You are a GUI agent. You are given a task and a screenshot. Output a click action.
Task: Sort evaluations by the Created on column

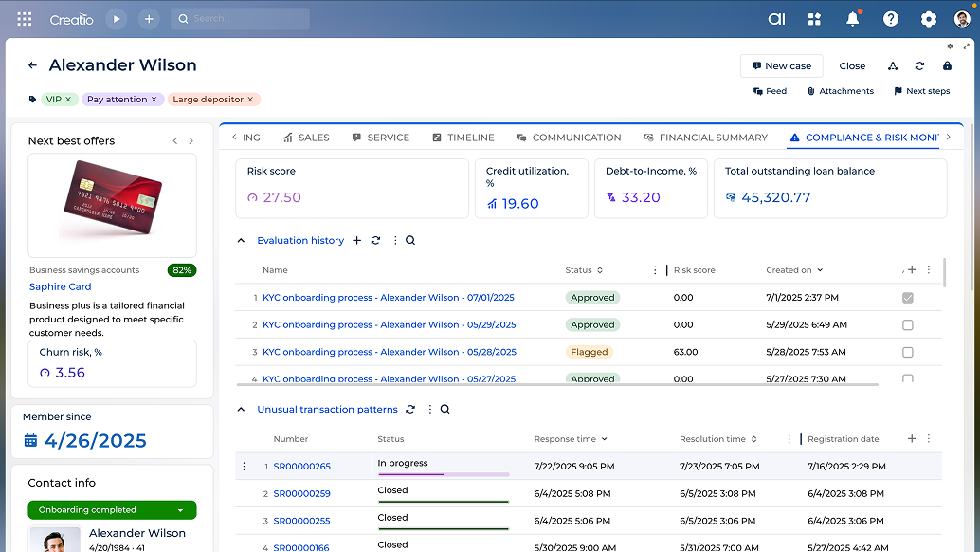tap(794, 270)
